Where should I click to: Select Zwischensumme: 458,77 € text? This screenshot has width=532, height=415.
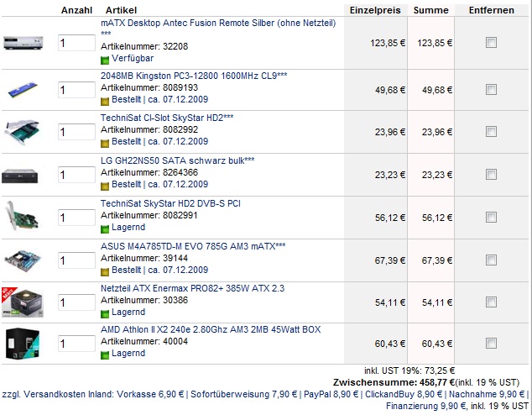[394, 382]
